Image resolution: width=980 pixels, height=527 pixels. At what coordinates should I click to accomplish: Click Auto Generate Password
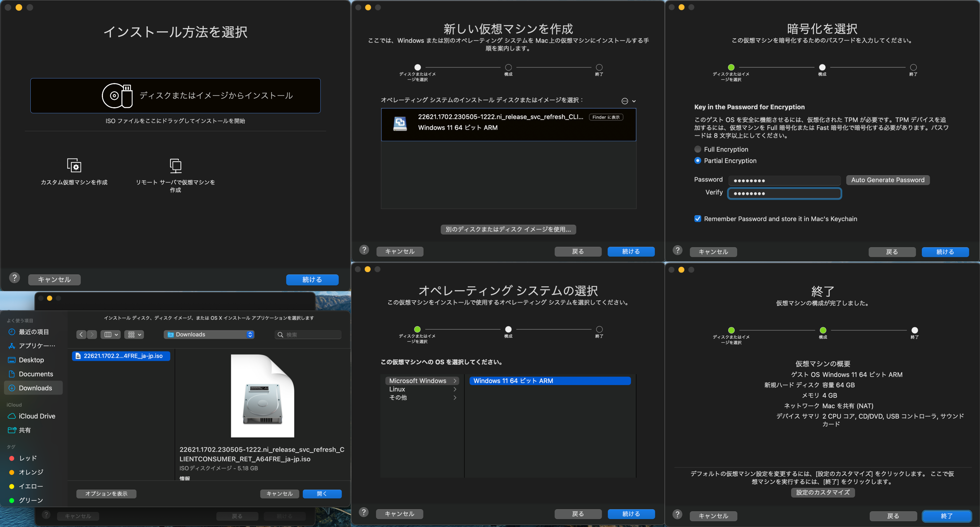tap(887, 180)
